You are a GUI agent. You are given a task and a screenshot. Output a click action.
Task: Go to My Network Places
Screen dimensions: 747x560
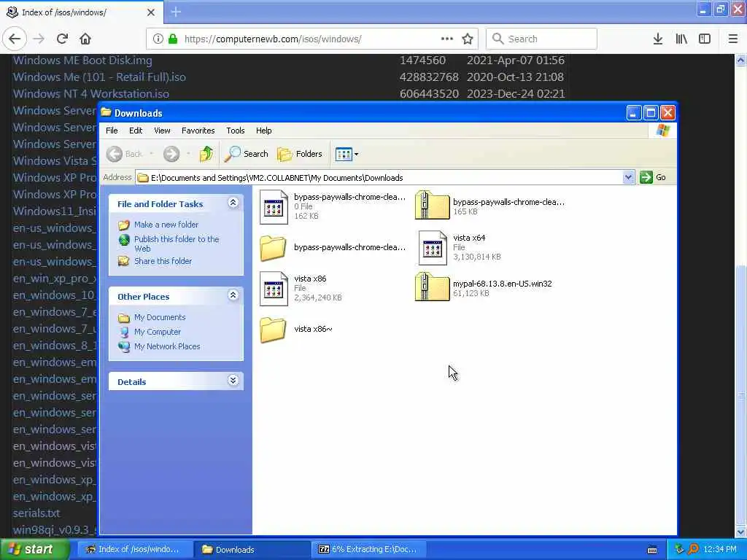[x=167, y=346]
